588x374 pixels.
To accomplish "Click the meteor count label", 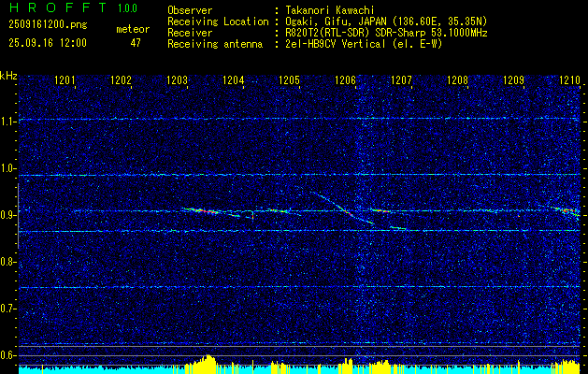I will [133, 29].
